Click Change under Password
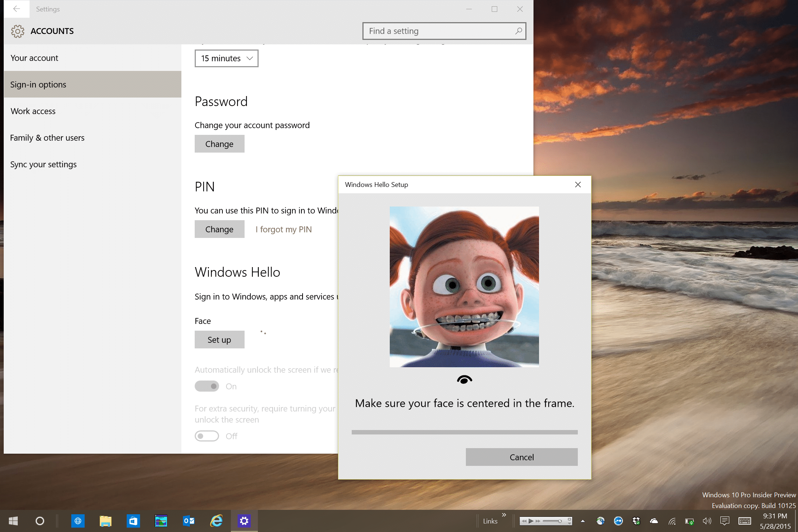The height and width of the screenshot is (532, 798). coord(219,144)
